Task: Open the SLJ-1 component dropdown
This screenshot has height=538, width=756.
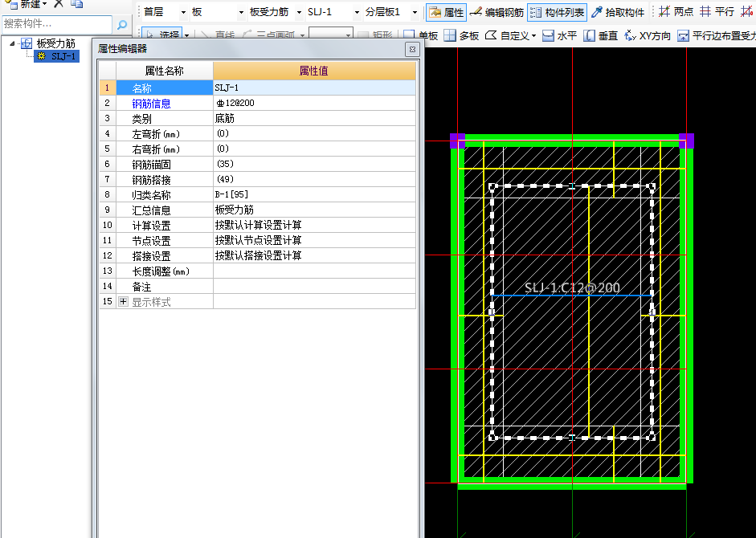Action: [357, 13]
